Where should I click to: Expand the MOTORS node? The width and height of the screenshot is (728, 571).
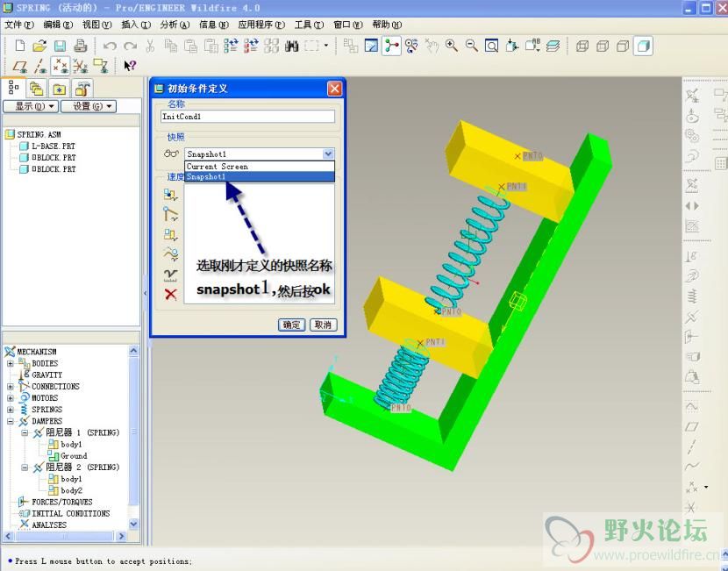pyautogui.click(x=11, y=398)
